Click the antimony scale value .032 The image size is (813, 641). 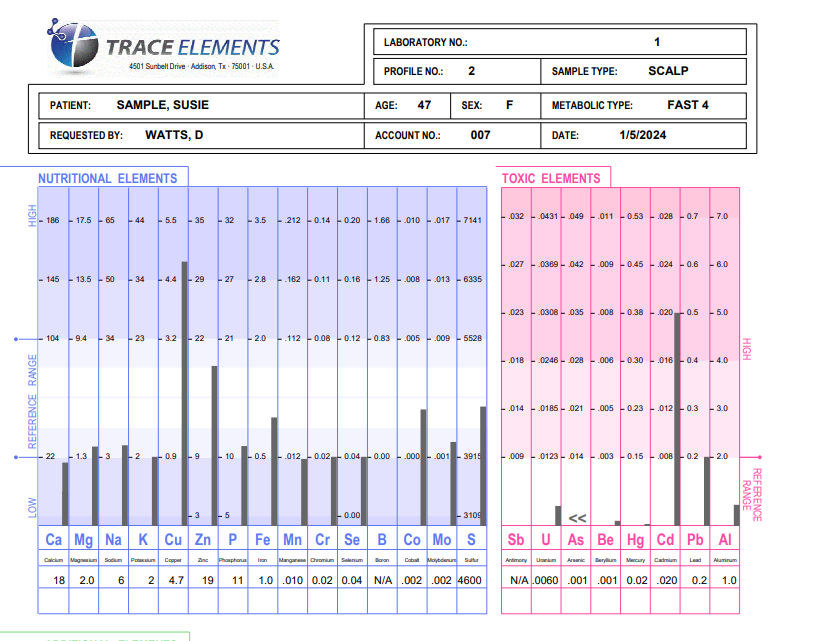click(516, 216)
